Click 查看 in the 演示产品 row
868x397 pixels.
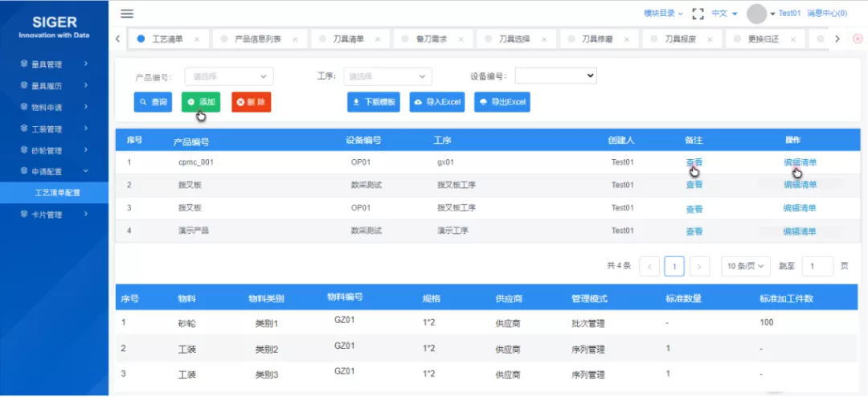(694, 231)
